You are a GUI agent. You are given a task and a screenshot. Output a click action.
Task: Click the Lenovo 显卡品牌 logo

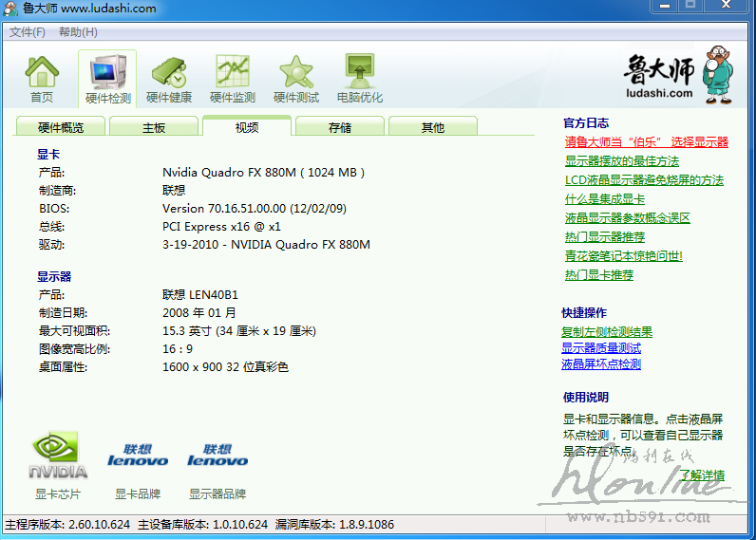pos(138,456)
